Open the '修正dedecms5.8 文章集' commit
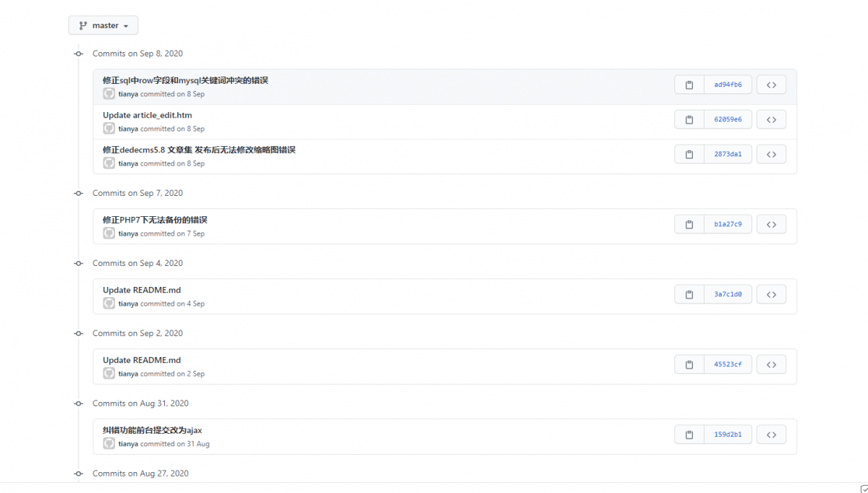This screenshot has height=493, width=868. coord(199,150)
